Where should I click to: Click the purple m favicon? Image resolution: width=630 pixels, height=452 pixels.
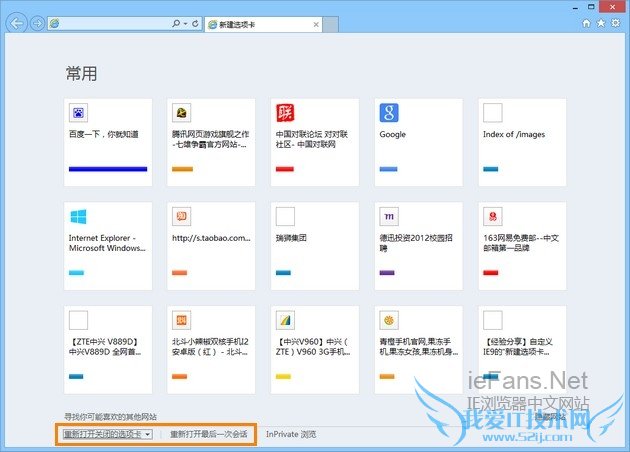pyautogui.click(x=389, y=217)
